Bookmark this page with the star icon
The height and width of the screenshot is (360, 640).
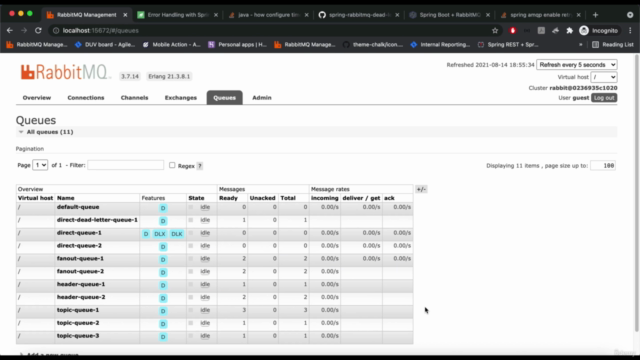495,31
